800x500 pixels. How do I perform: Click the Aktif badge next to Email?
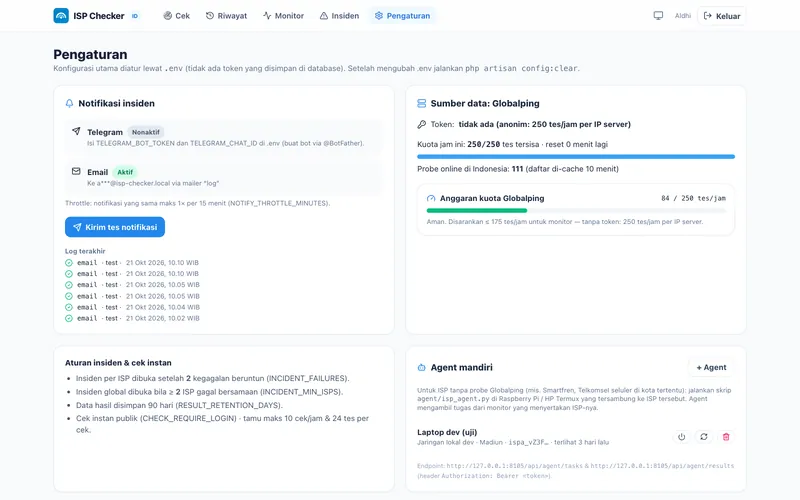[x=125, y=172]
